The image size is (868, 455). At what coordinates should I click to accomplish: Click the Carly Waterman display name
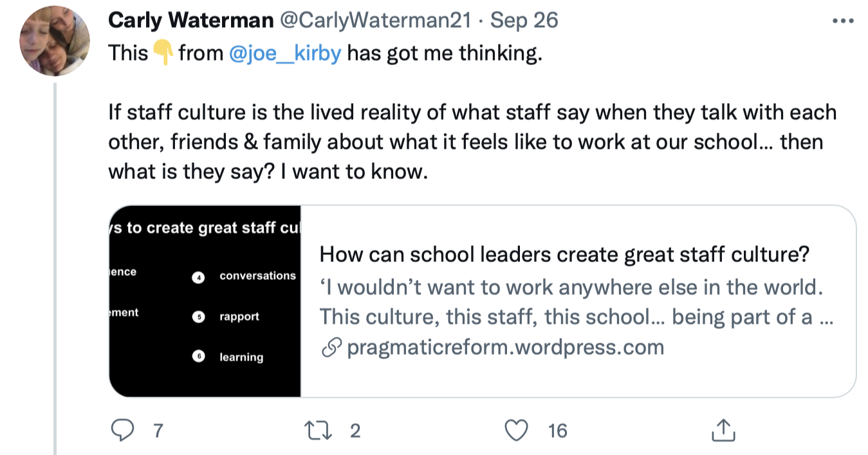(190, 21)
